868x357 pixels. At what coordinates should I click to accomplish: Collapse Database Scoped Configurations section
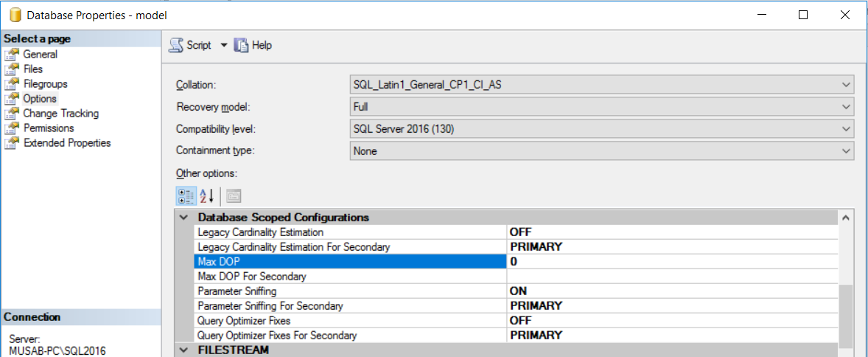tap(183, 218)
